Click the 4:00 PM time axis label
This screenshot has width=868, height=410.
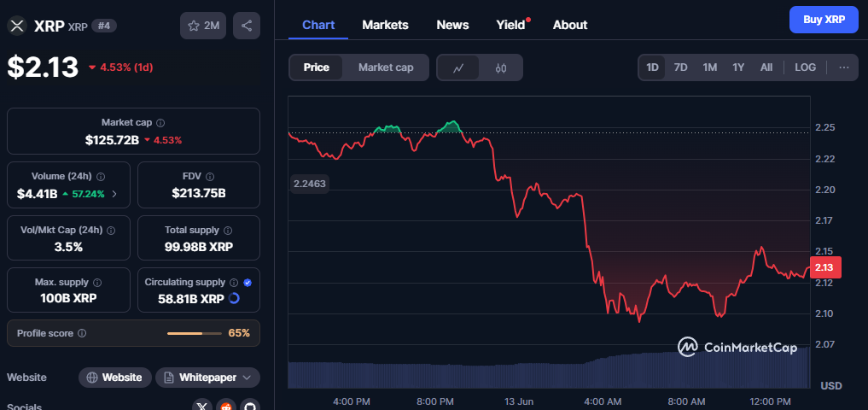point(352,401)
